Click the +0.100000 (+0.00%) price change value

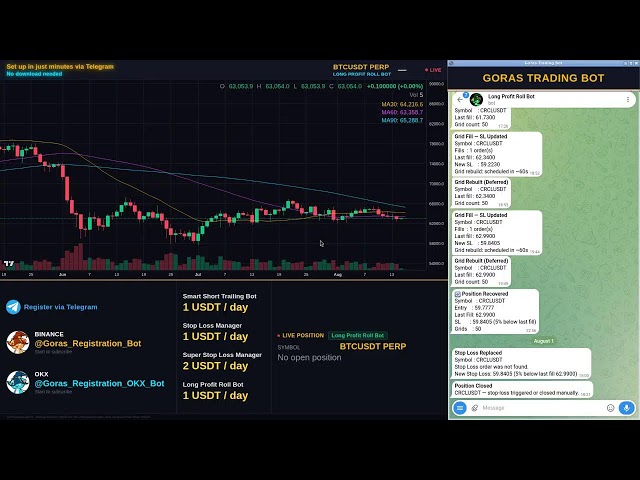[395, 86]
